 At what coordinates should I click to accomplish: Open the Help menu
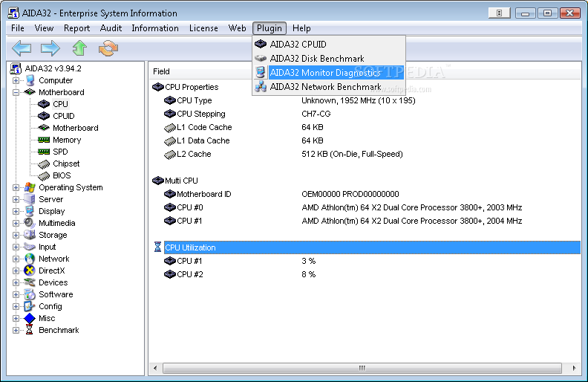coord(301,28)
